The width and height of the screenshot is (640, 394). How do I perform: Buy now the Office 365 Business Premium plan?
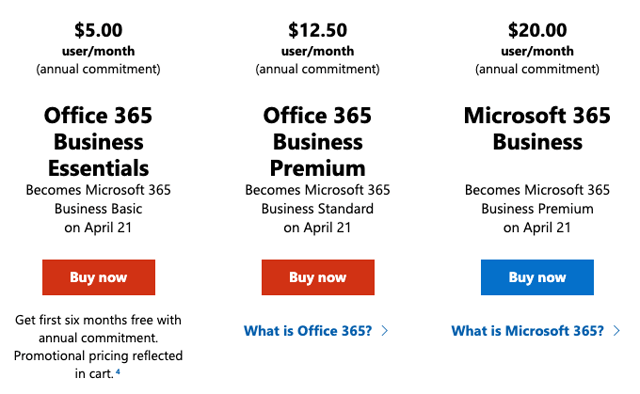point(318,277)
